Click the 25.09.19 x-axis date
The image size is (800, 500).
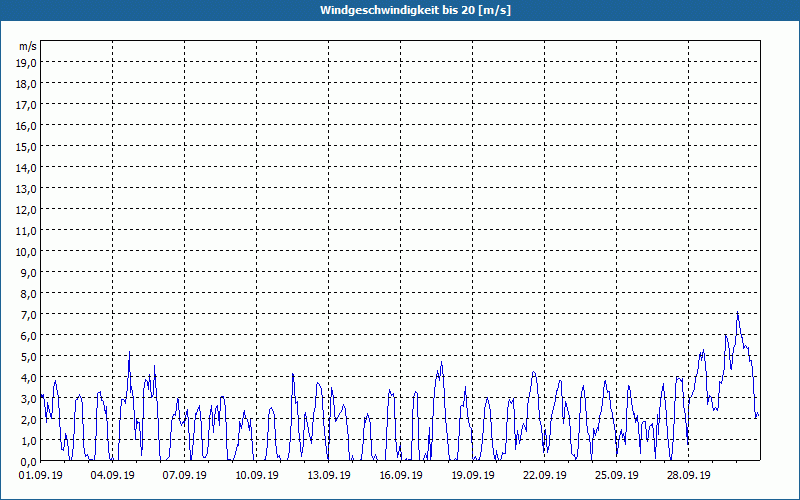(617, 476)
